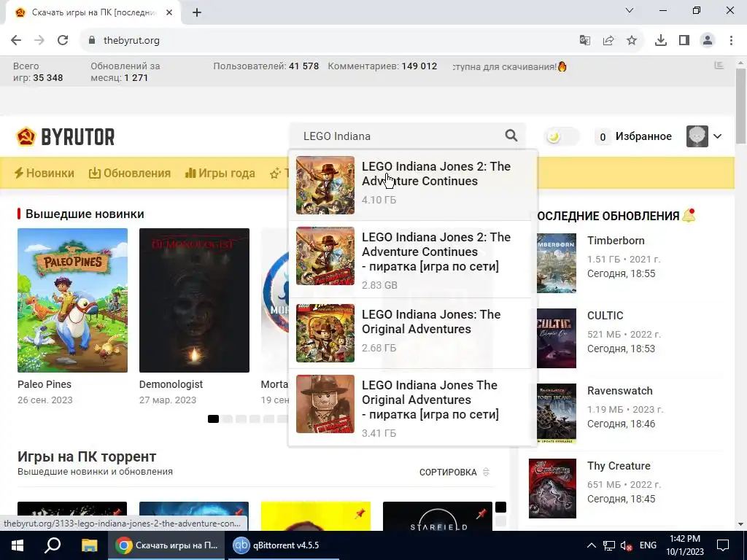Click the muted volume tray icon
Viewport: 747px width, 560px height.
pyautogui.click(x=626, y=545)
